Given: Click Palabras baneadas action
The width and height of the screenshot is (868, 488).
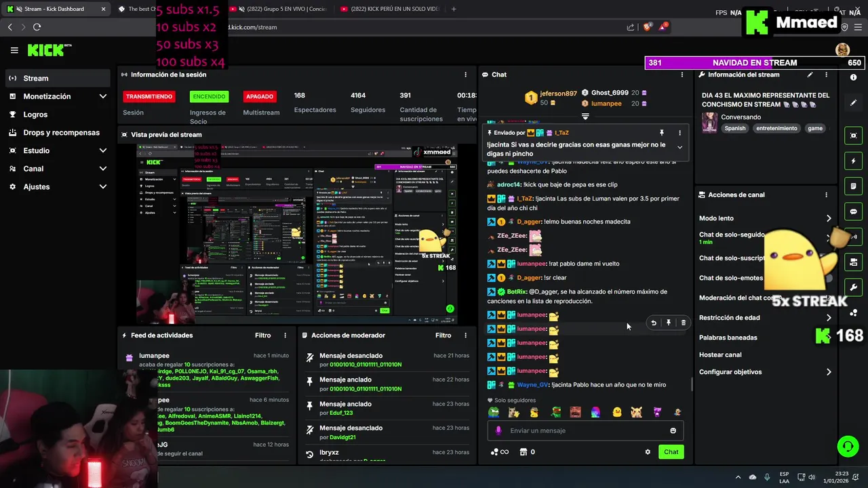Looking at the screenshot, I should pos(728,338).
